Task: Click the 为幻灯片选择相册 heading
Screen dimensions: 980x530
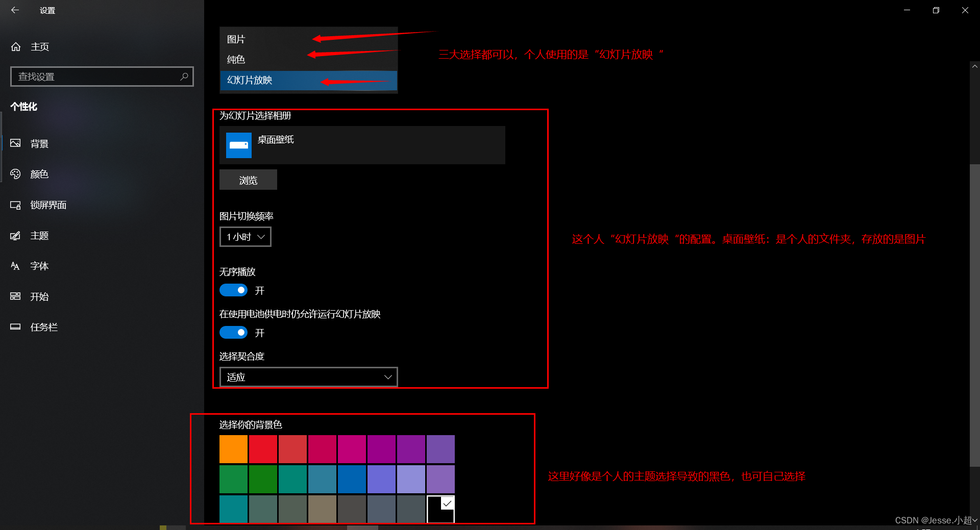Action: (x=255, y=115)
